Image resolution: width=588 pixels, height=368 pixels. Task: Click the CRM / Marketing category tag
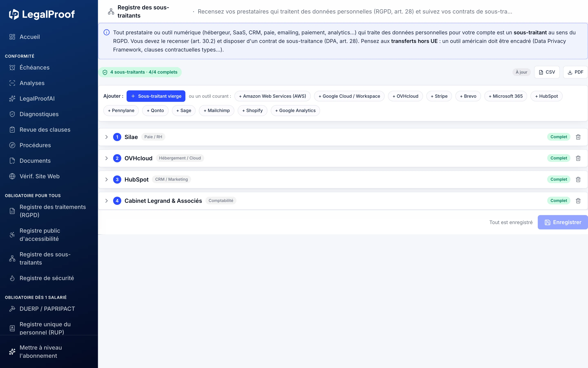171,179
